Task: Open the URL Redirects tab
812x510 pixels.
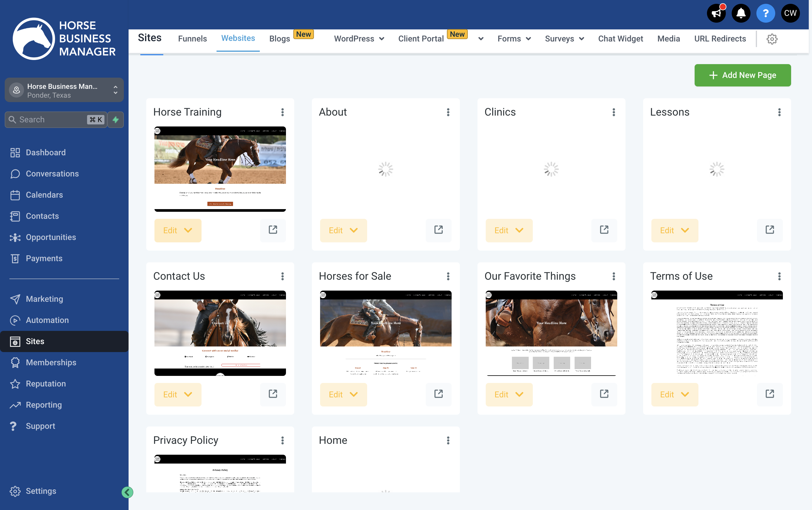Action: pos(720,39)
